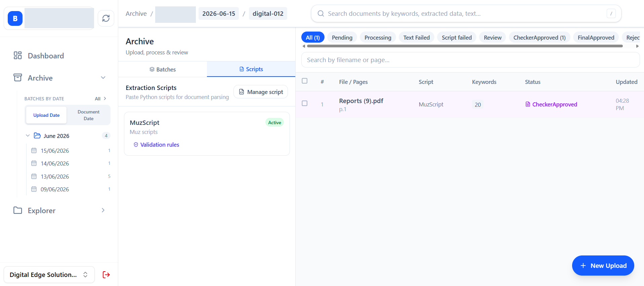Filter by All (1) status
Viewport: 644px width, 286px height.
tap(313, 37)
